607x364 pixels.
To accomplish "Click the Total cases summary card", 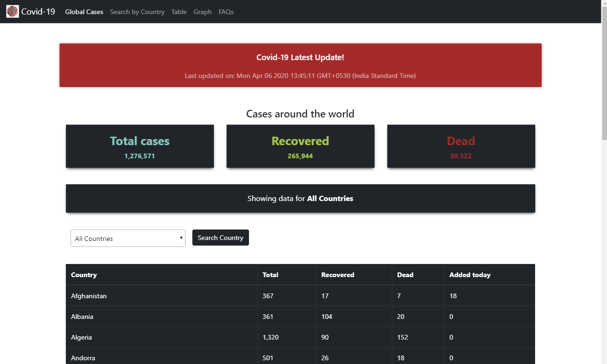I will (140, 146).
